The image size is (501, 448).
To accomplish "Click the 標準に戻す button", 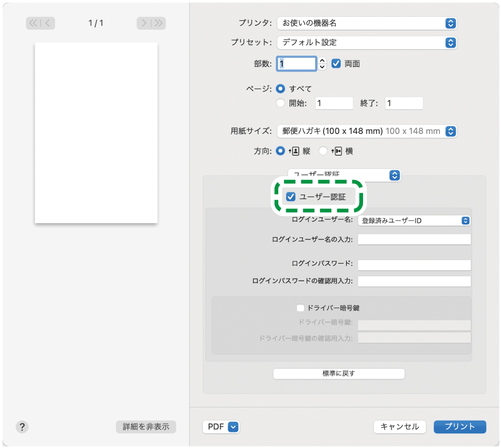I will point(339,373).
